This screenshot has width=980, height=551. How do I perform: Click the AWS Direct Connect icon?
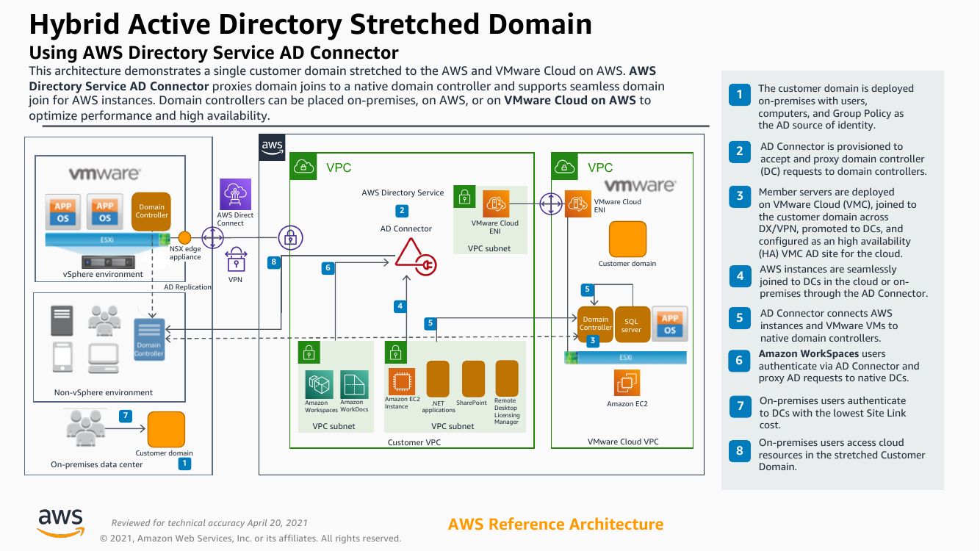tap(235, 194)
